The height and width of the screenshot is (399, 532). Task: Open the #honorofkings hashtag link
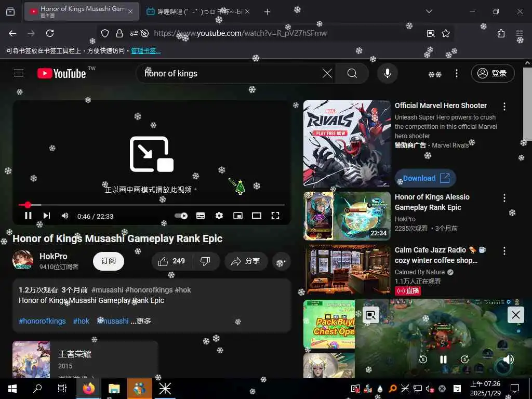[x=42, y=321]
